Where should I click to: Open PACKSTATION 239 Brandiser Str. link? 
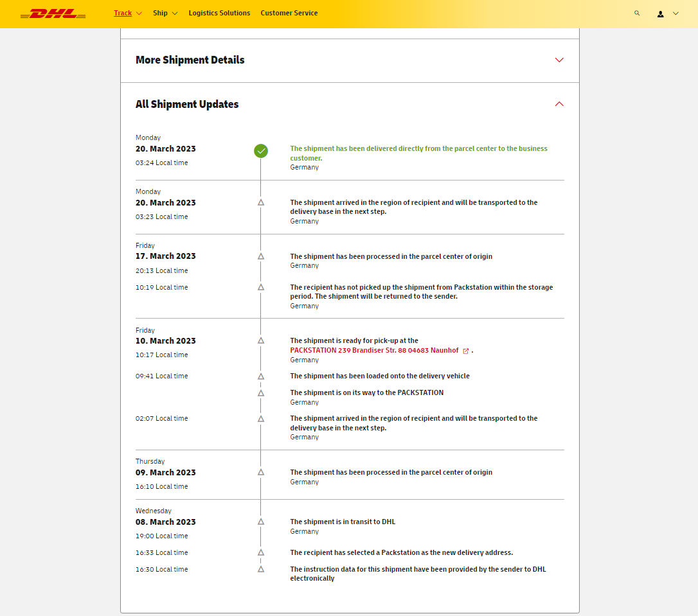[374, 351]
